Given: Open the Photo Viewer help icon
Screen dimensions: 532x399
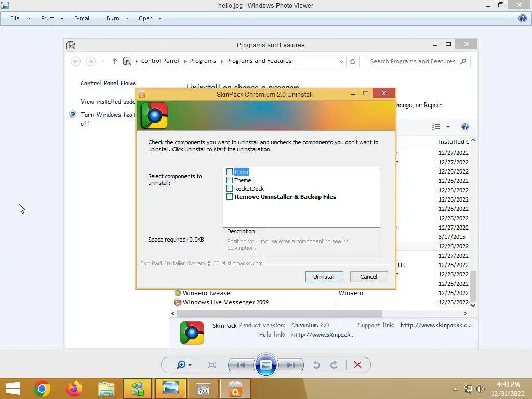Looking at the screenshot, I should (x=523, y=18).
